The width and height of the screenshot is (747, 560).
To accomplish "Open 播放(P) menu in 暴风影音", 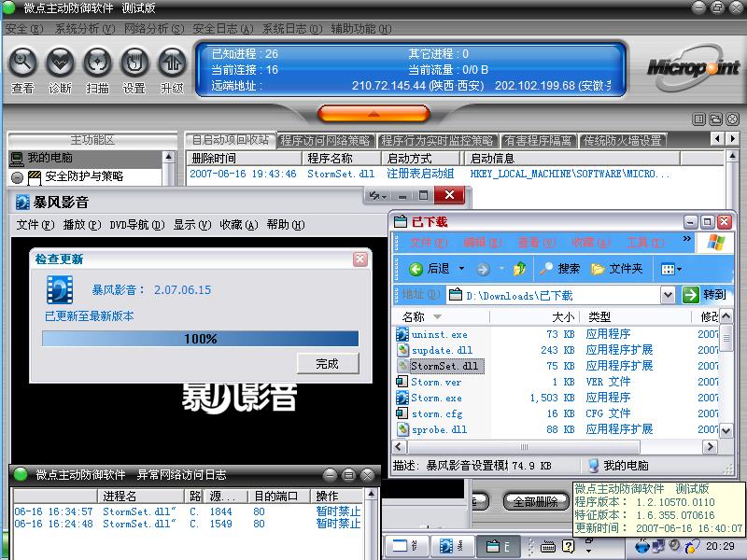I will click(x=82, y=225).
